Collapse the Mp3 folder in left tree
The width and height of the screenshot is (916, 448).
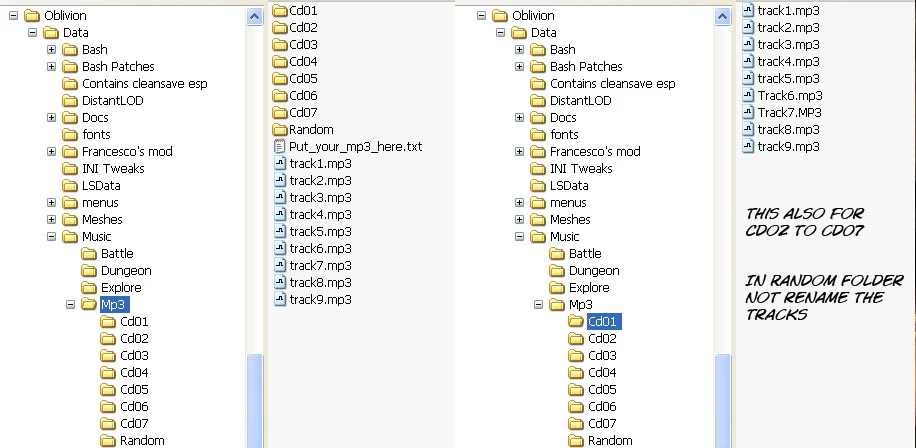tap(71, 304)
